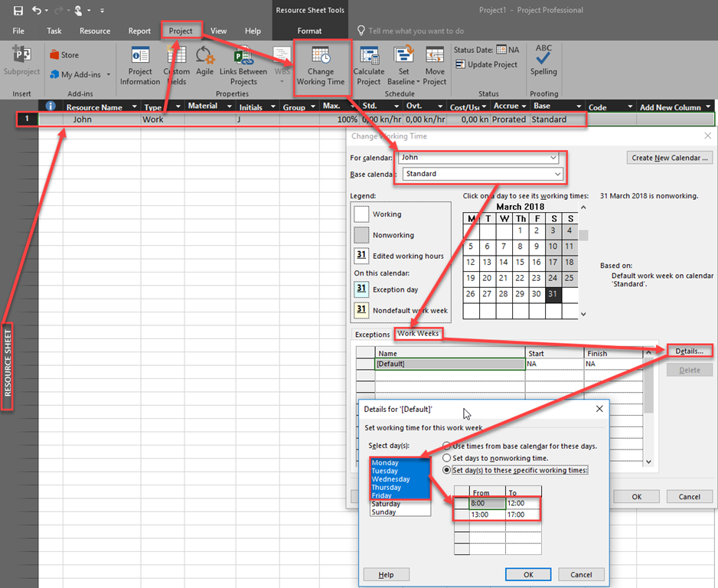Expand the 'For calendar' dropdown

(x=553, y=158)
